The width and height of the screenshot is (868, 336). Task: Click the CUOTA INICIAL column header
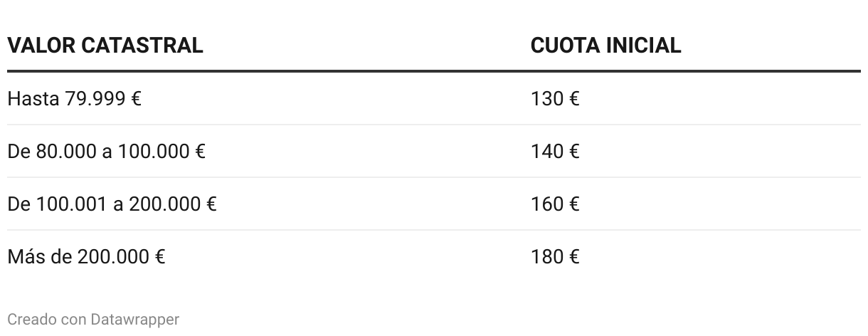coord(605,46)
